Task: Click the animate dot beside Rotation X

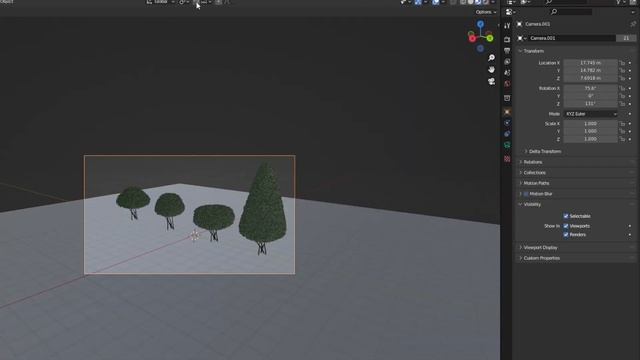Action: [x=630, y=88]
